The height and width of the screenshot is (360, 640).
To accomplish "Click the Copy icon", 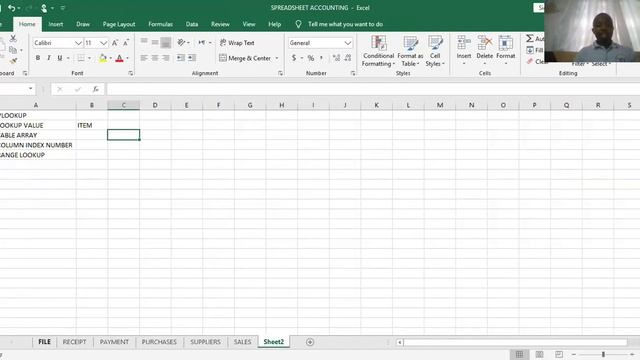I will pyautogui.click(x=13, y=50).
